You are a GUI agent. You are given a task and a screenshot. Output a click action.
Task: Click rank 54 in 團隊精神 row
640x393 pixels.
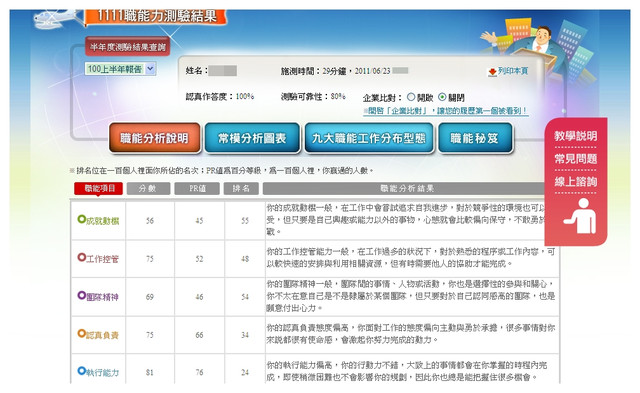click(245, 297)
